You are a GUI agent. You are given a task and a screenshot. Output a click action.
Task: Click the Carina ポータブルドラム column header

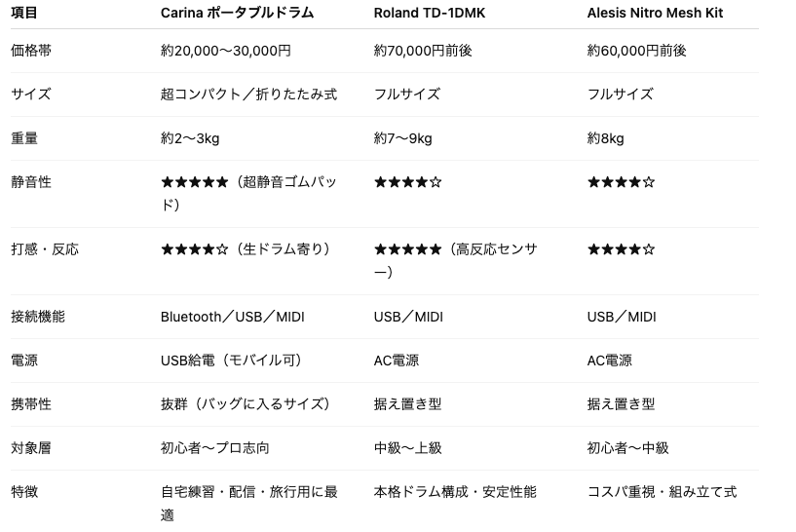click(248, 14)
